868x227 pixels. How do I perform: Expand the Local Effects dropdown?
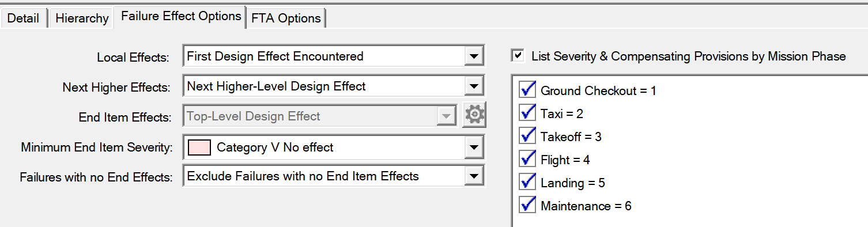[473, 56]
